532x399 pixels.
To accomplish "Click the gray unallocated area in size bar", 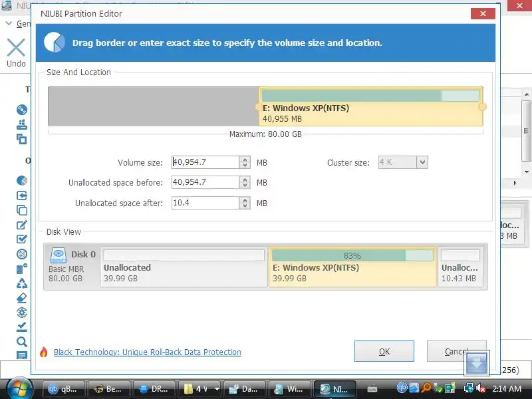I will [154, 106].
